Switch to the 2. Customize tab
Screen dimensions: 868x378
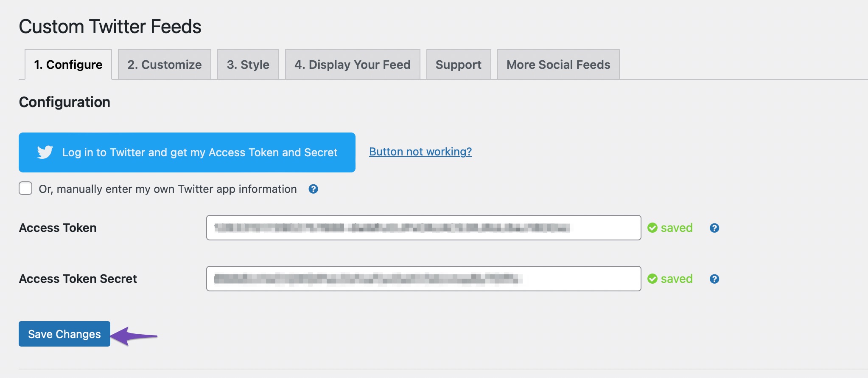pos(165,65)
